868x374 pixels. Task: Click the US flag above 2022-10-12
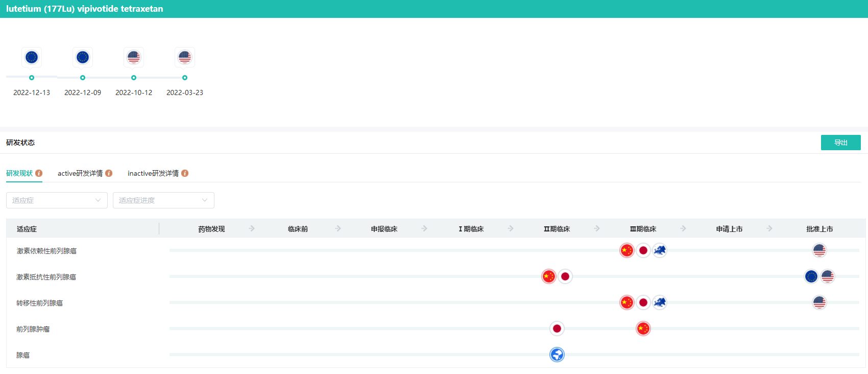tap(134, 57)
